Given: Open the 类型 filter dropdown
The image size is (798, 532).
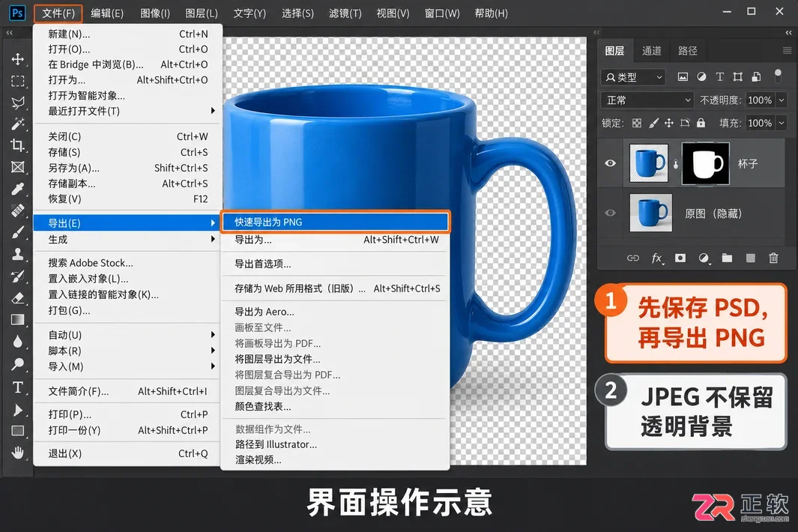Looking at the screenshot, I should coord(633,77).
